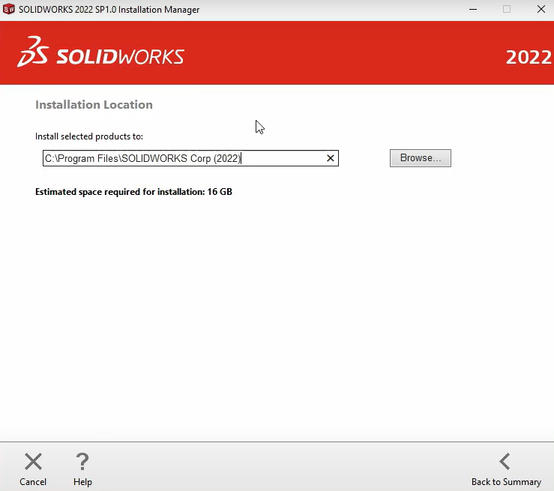
Task: Close the Installation Manager window
Action: pos(541,10)
